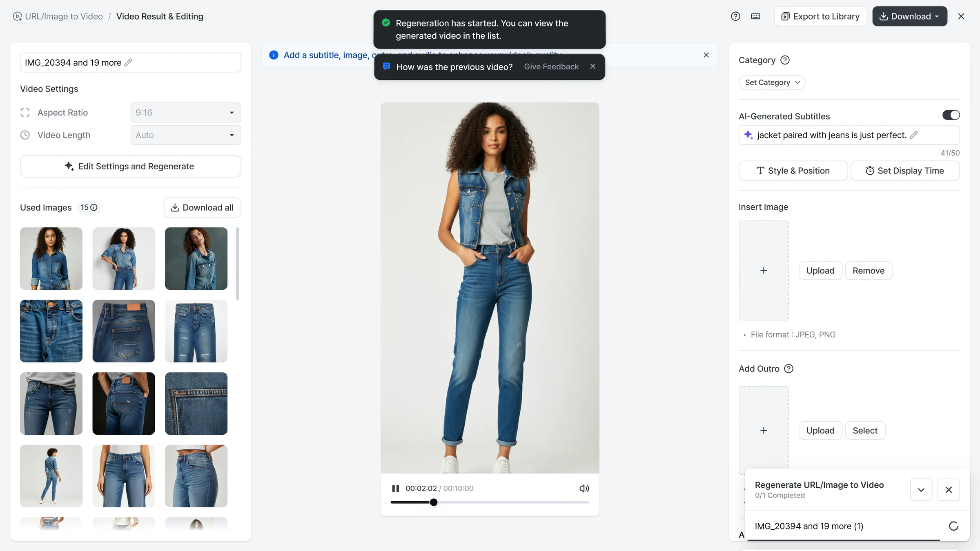Close the Video Result editor
Viewport: 980px width, 551px height.
pyautogui.click(x=961, y=16)
